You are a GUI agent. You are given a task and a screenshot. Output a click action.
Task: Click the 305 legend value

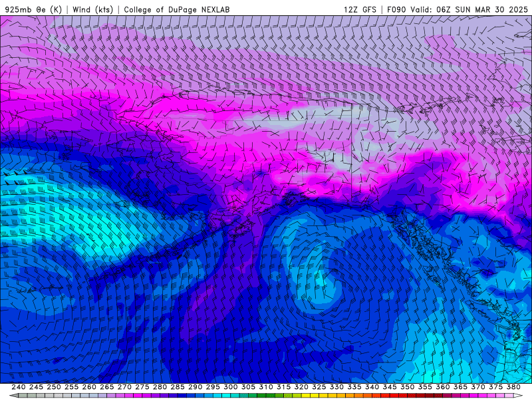tap(248, 387)
